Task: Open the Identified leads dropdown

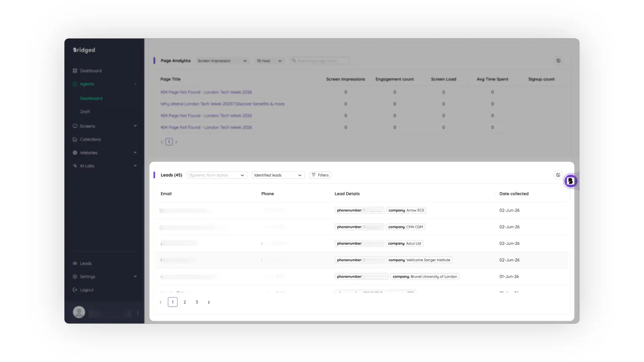Action: coord(278,175)
